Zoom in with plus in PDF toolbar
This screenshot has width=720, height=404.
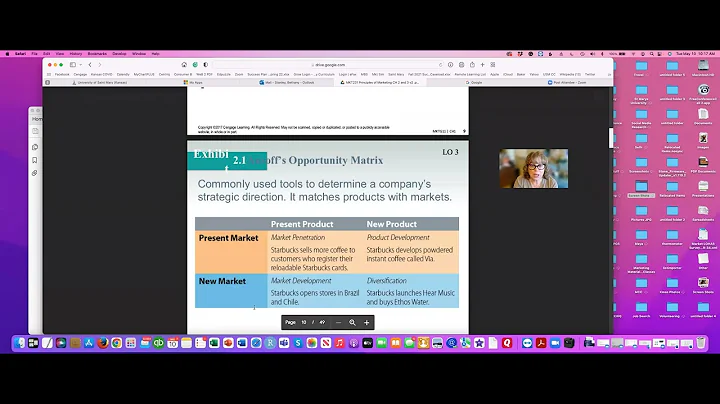366,323
